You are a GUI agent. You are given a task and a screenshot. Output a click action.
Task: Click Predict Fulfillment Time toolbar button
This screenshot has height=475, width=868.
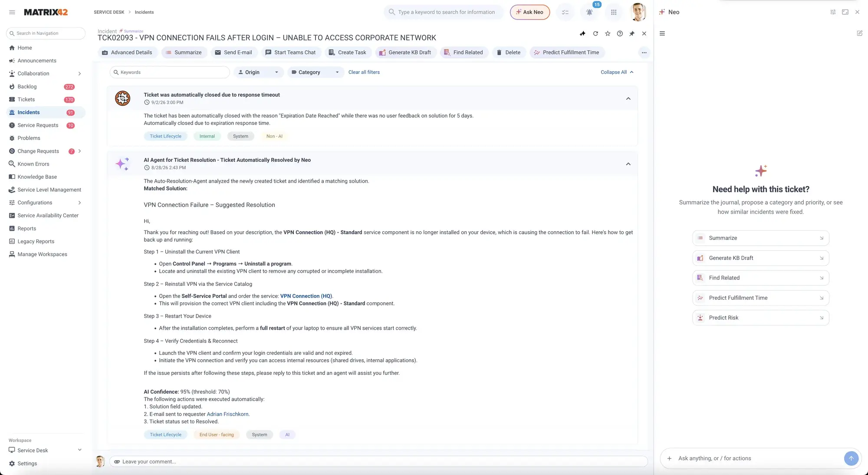point(566,52)
